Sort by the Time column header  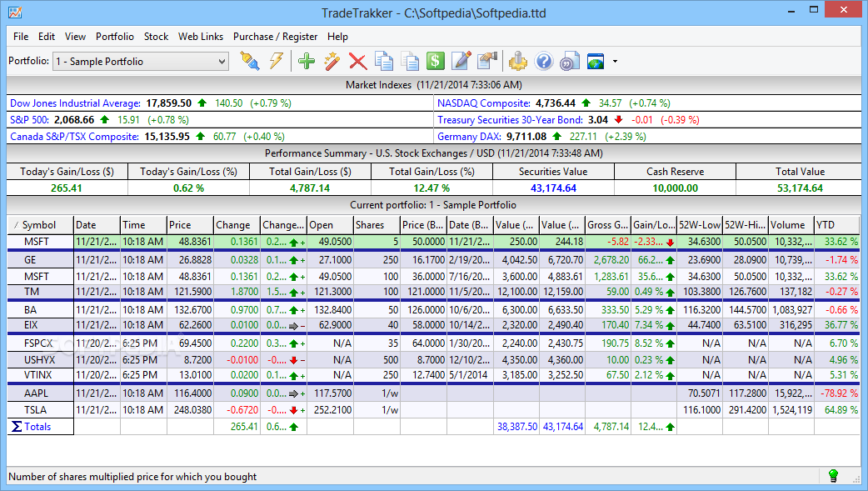(x=143, y=225)
